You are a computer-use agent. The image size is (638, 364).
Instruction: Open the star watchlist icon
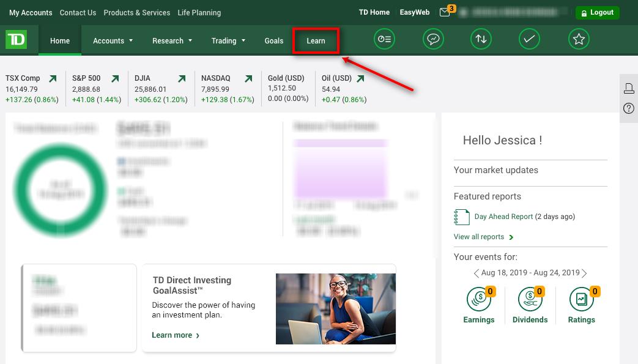pyautogui.click(x=579, y=39)
